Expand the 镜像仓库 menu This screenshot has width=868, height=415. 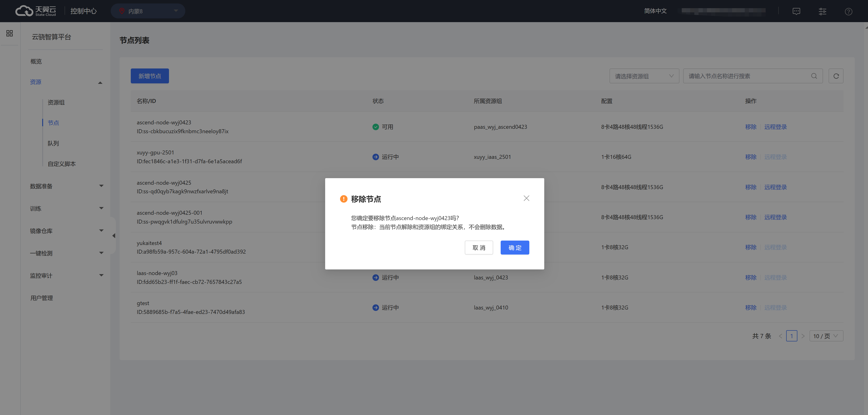(x=66, y=231)
